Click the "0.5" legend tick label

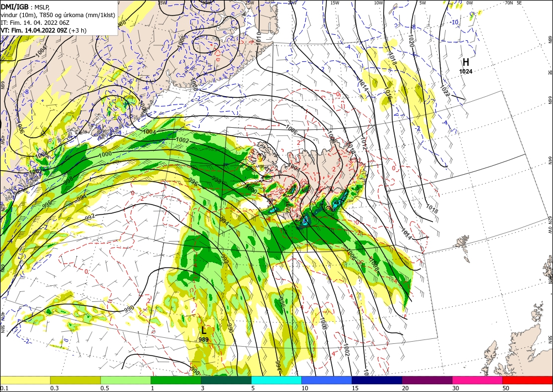(x=105, y=388)
